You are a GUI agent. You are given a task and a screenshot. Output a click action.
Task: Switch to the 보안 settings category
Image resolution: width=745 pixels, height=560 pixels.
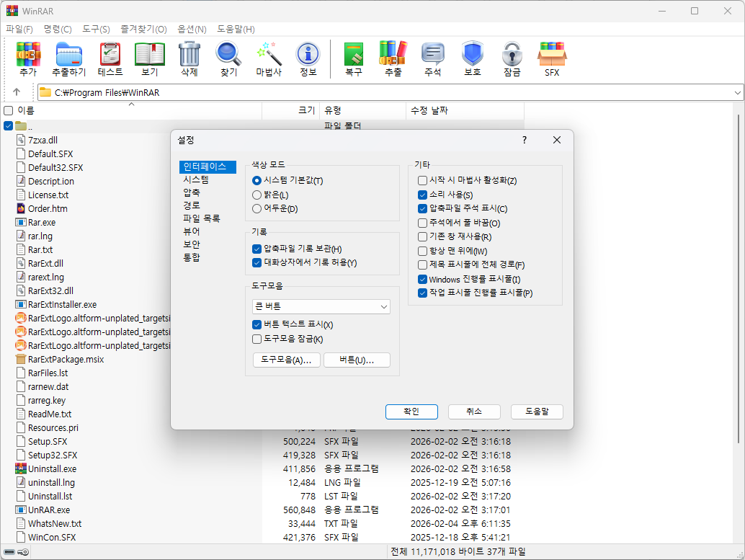tap(192, 244)
